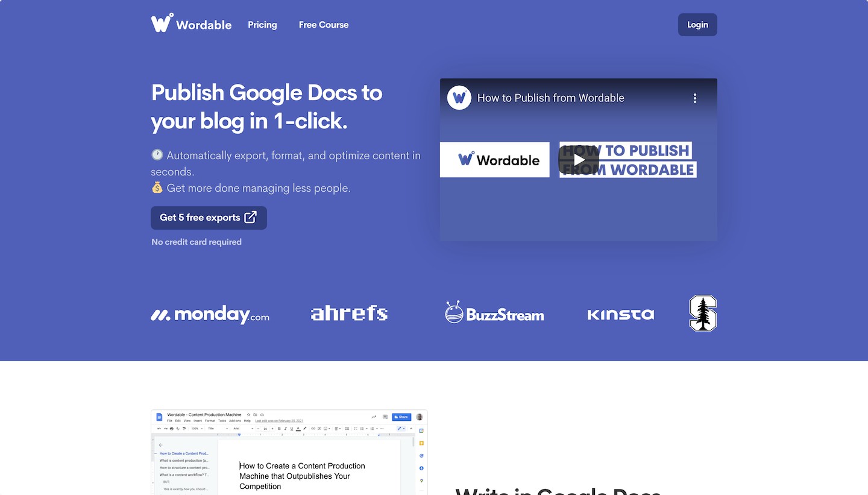This screenshot has width=868, height=495.
Task: Open the comment history icon in the Docs preview
Action: 385,417
